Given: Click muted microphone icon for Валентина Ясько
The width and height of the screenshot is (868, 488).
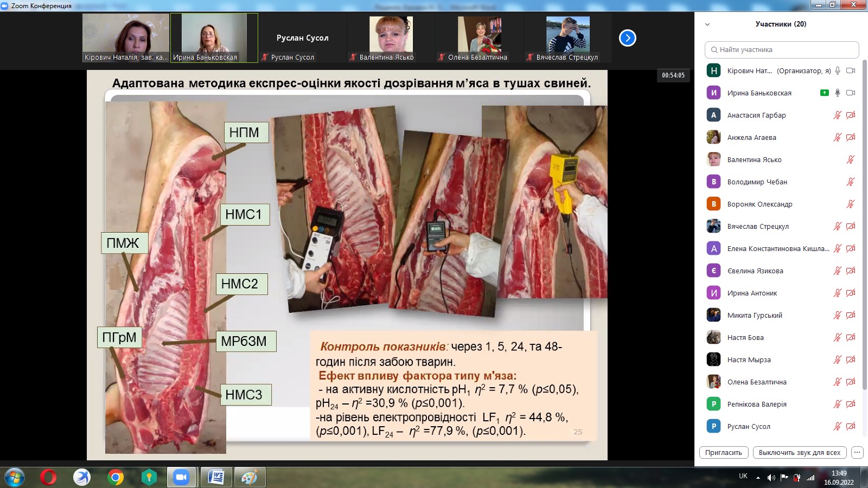Looking at the screenshot, I should point(851,159).
